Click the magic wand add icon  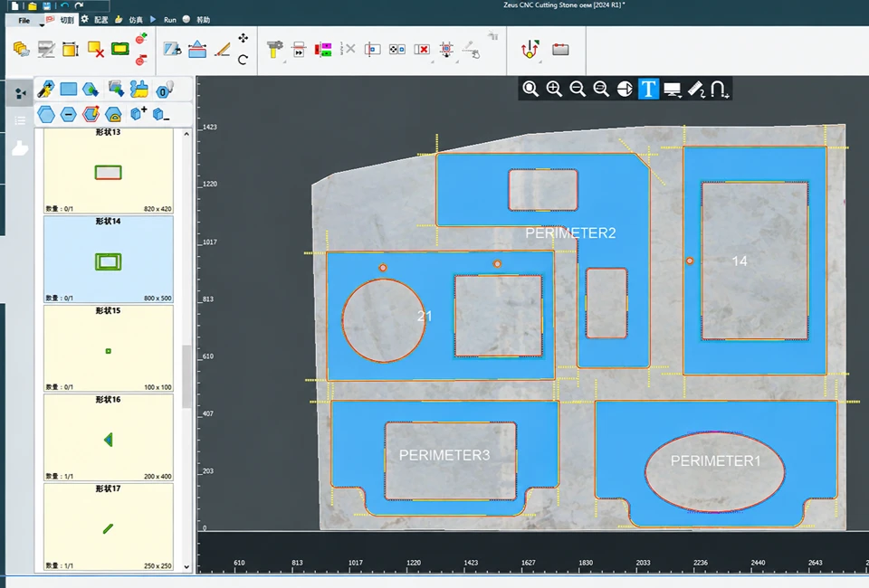tap(45, 90)
